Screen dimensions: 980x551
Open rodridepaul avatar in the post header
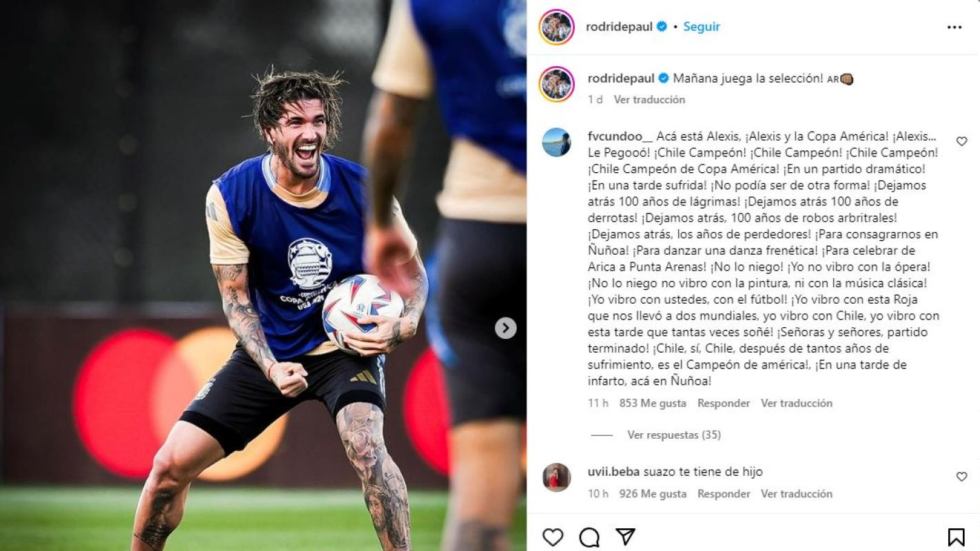[x=556, y=27]
